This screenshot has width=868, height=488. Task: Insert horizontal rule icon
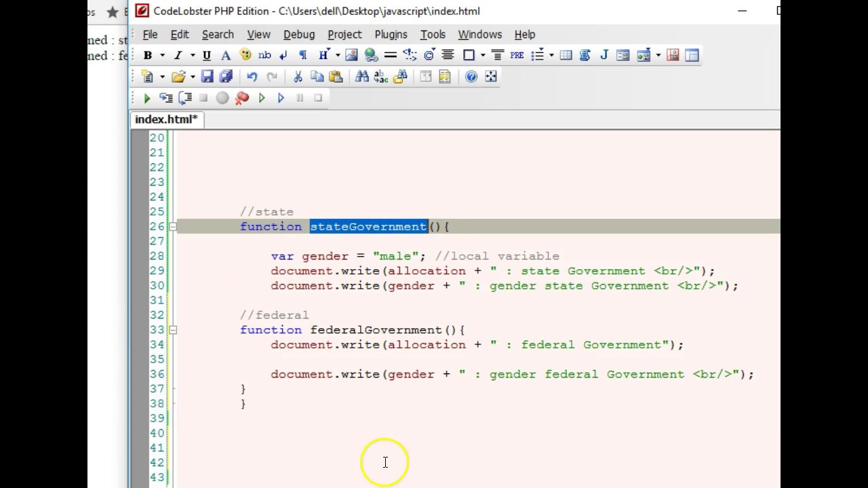click(390, 56)
